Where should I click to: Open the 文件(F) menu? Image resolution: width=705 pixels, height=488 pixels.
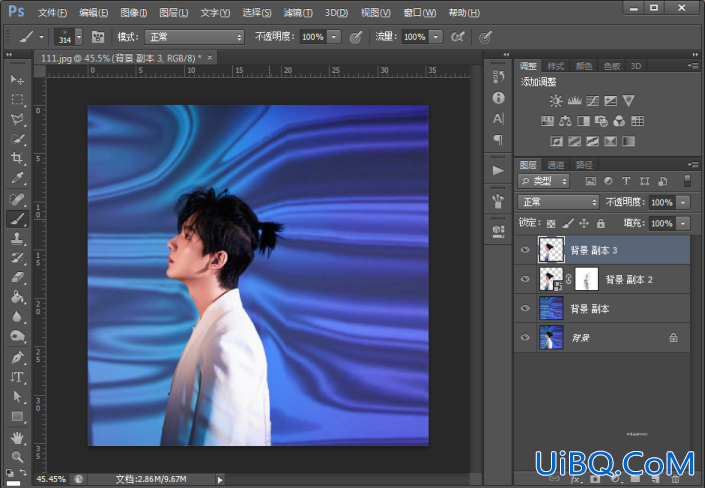click(52, 13)
